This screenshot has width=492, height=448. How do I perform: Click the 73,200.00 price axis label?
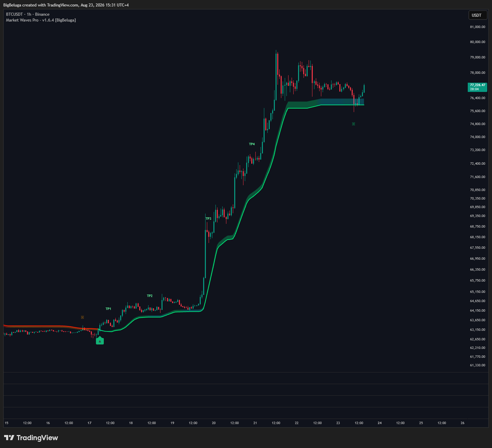click(x=478, y=150)
